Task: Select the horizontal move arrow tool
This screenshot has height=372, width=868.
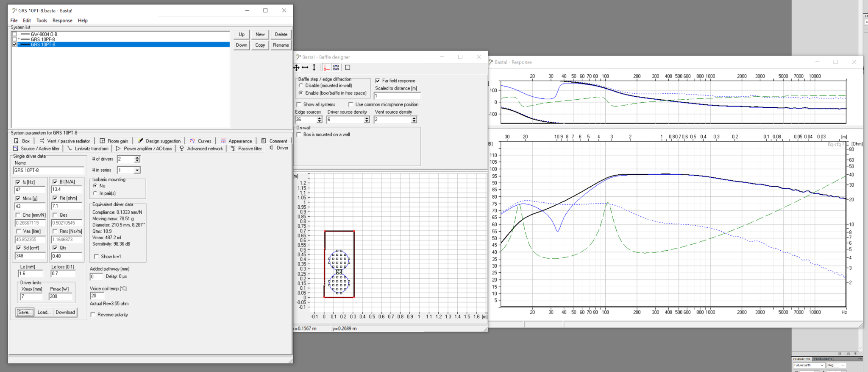Action: click(x=305, y=67)
